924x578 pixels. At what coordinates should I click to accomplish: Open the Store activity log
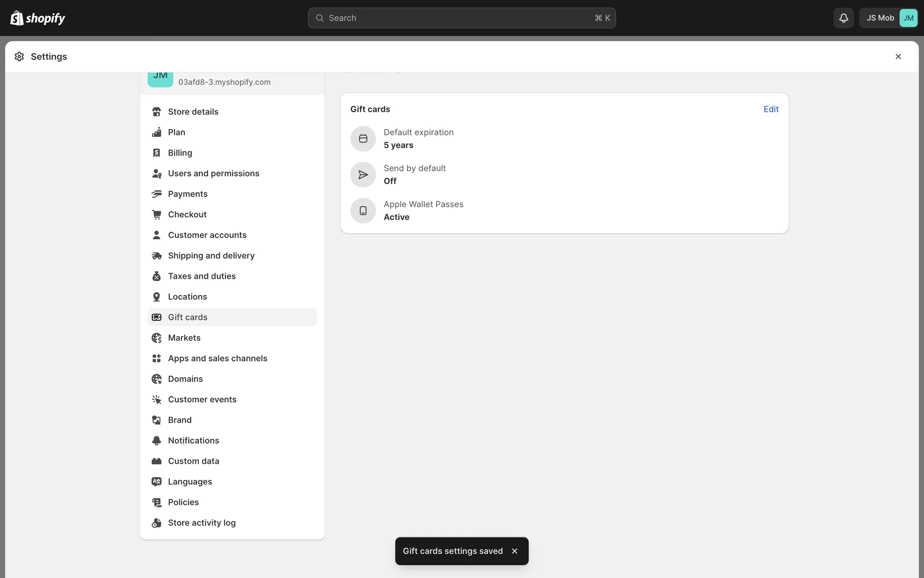click(202, 523)
